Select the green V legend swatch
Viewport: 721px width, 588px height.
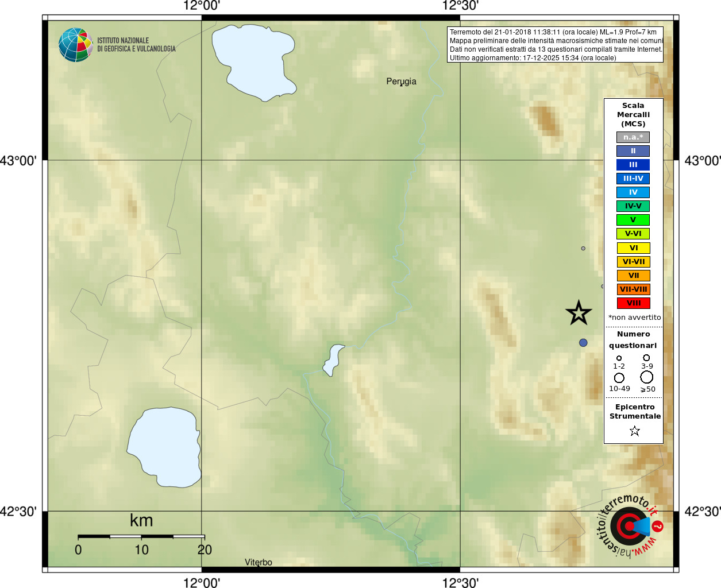click(x=633, y=220)
